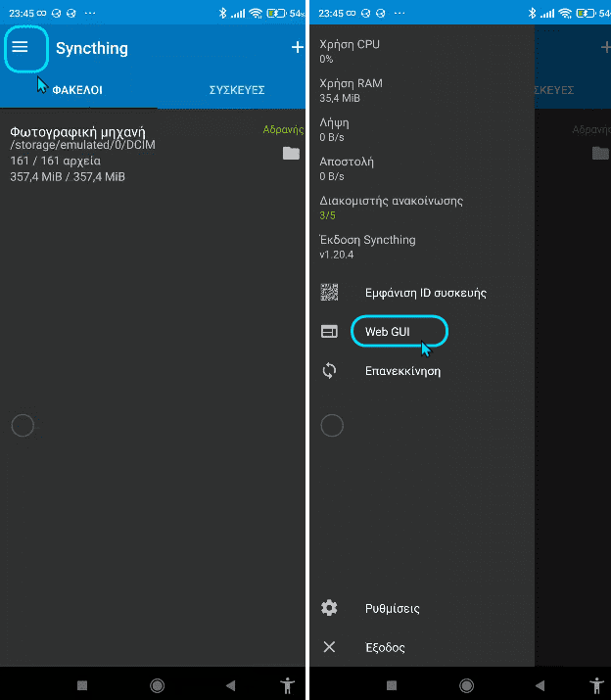Tap the round circle overlay in the drawer
Screen dimensions: 611x700
(x=332, y=426)
